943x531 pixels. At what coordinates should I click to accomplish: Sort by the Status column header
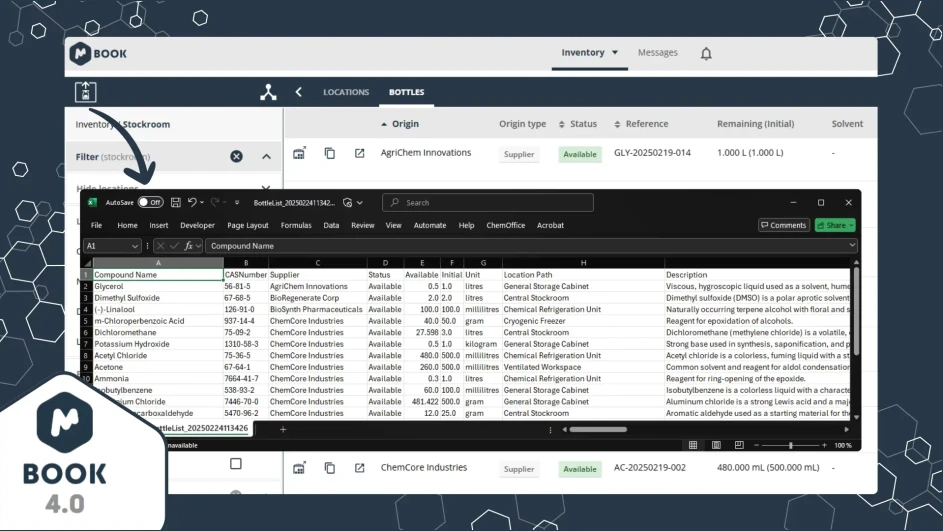click(577, 124)
